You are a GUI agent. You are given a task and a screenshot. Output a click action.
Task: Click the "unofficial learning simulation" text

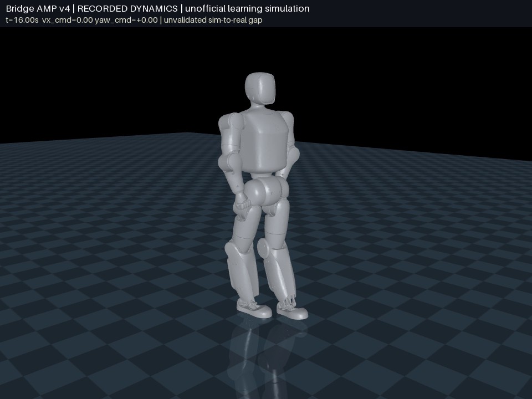tap(247, 9)
